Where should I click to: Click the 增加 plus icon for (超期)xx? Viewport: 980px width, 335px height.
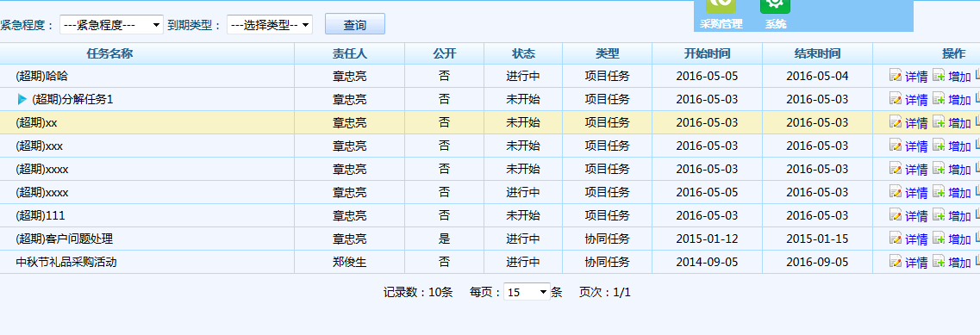939,122
